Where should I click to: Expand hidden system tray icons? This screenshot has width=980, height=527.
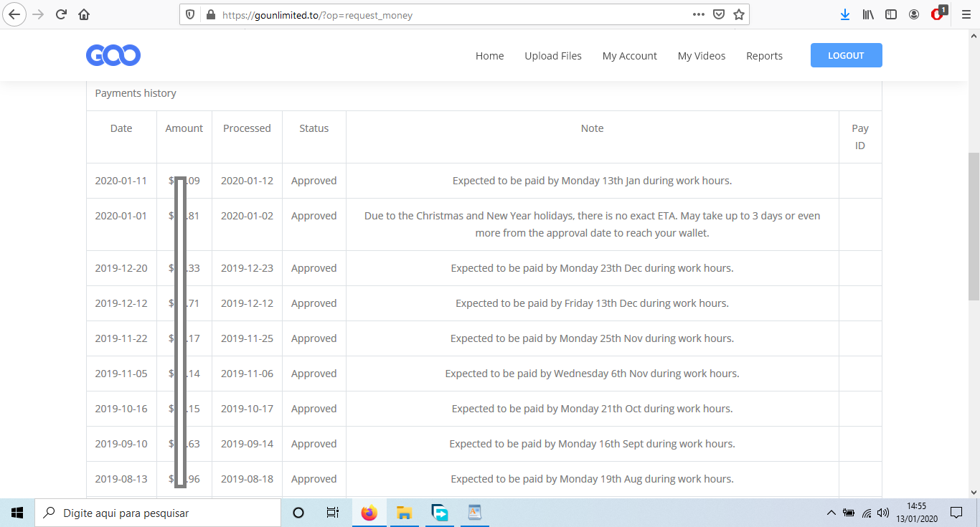pos(831,513)
